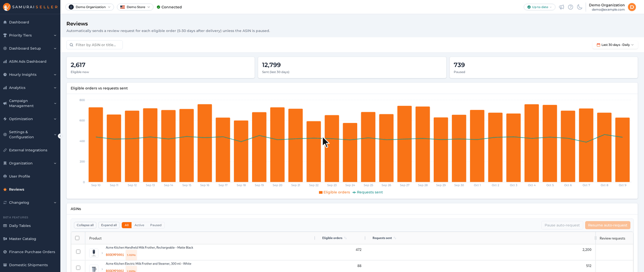Open the announcements megaphone icon
Screen dimensions: 644x272
pos(561,7)
